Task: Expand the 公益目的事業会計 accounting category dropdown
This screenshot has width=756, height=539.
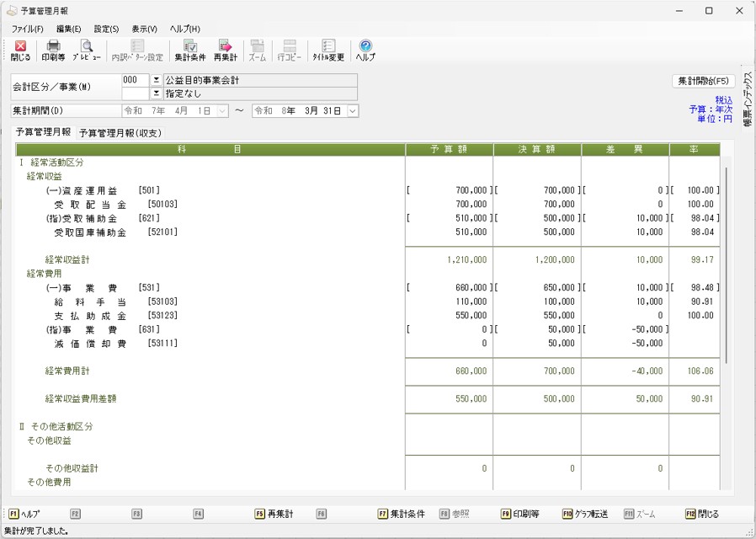Action: coord(156,81)
